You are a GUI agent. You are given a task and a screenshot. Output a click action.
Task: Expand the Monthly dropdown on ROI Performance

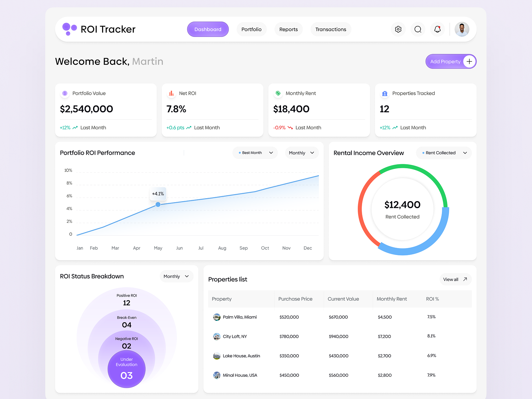(x=301, y=153)
